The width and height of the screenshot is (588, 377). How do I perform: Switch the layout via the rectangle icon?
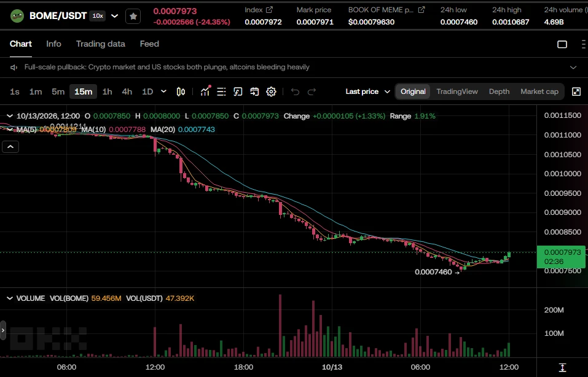click(562, 44)
